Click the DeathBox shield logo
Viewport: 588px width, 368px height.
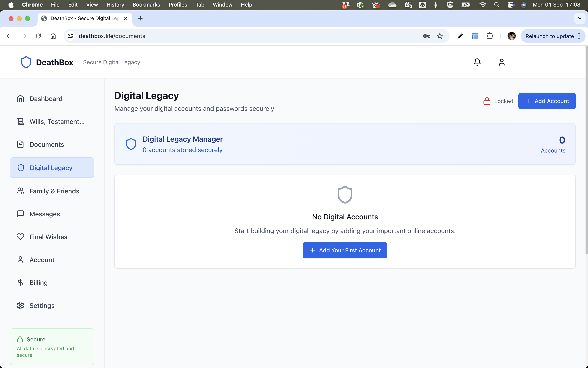click(26, 62)
